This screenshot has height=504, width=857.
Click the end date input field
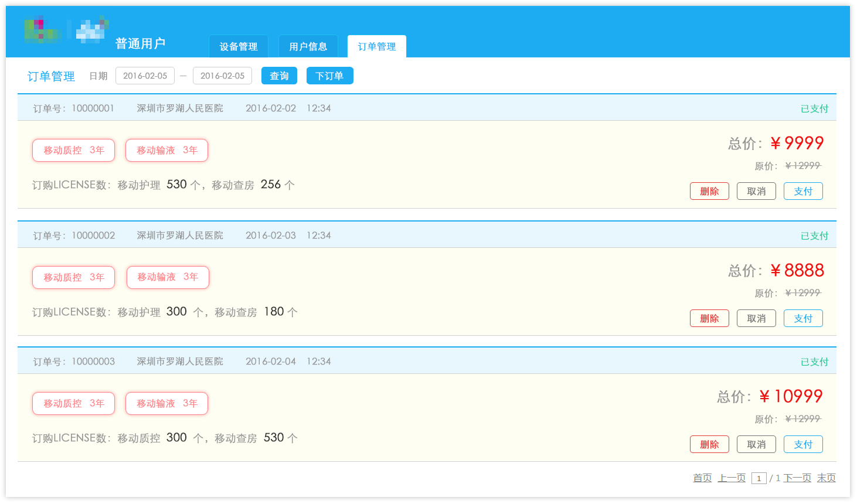(222, 76)
